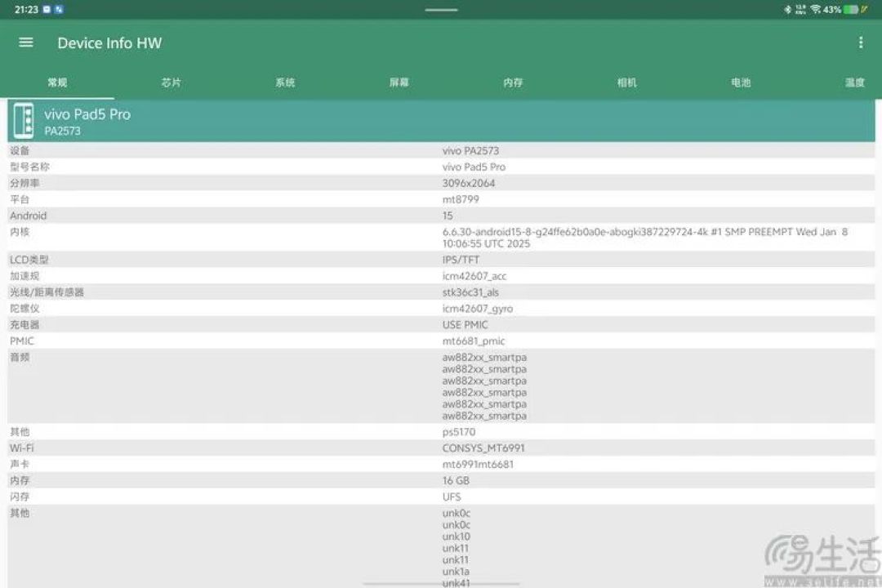Viewport: 882px width, 588px height.
Task: Switch to the 屏幕 tab
Action: pos(399,82)
